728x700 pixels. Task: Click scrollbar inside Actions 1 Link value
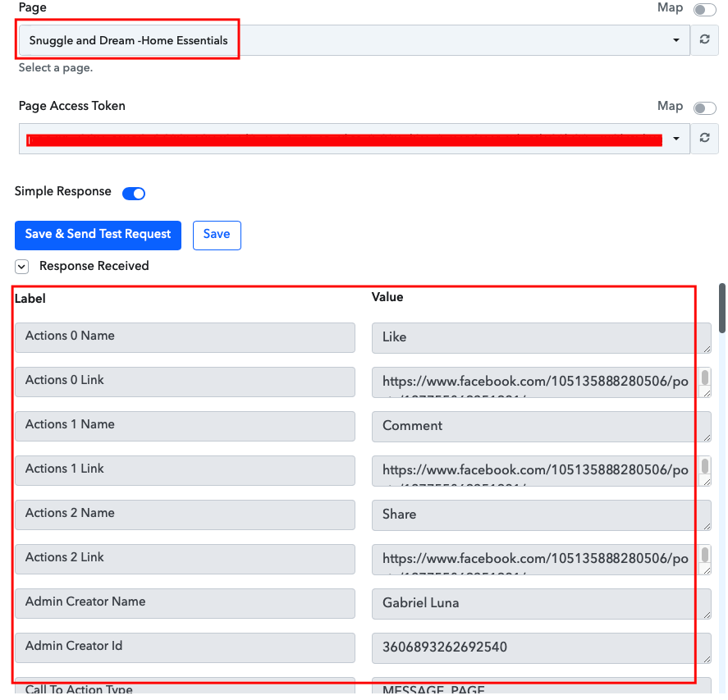pyautogui.click(x=705, y=466)
